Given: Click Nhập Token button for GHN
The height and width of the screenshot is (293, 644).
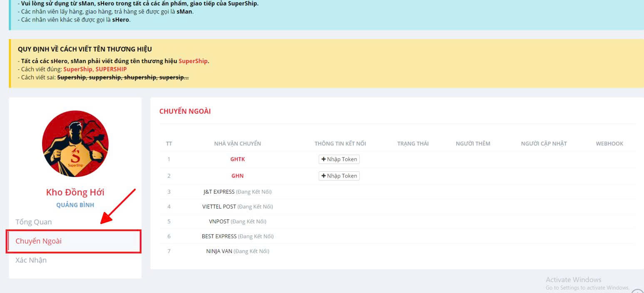Looking at the screenshot, I should 339,176.
